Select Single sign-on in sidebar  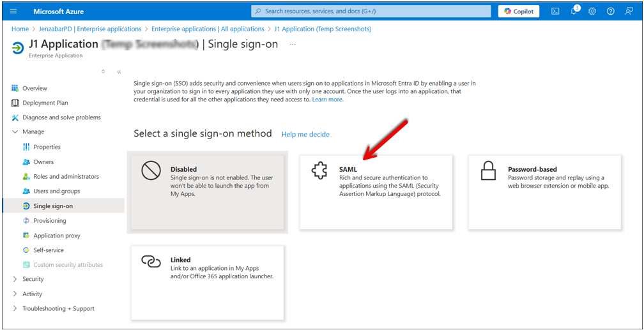(53, 206)
